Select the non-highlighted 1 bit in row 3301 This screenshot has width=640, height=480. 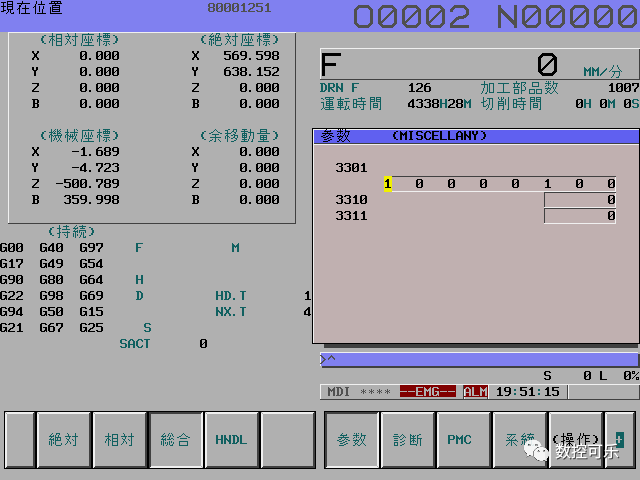[547, 184]
